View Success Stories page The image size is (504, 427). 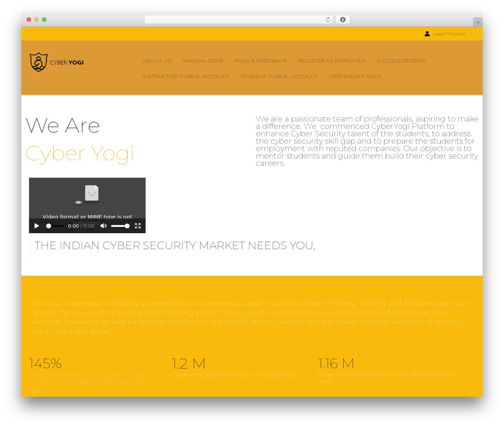[401, 61]
